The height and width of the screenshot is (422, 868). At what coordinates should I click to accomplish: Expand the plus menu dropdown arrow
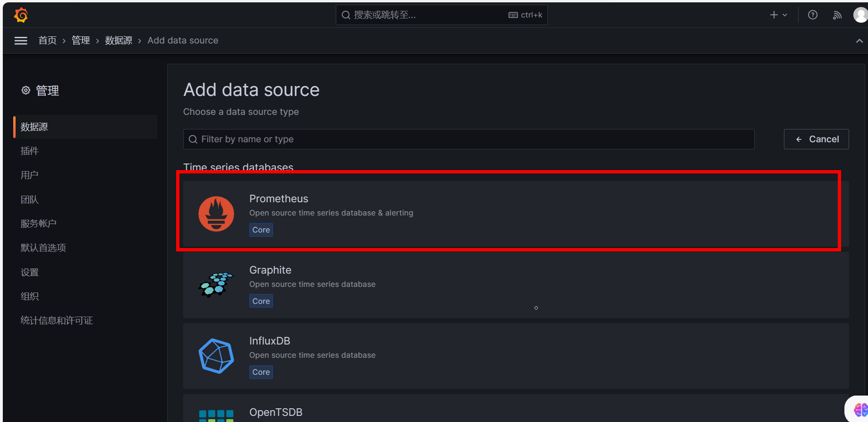[x=785, y=15]
